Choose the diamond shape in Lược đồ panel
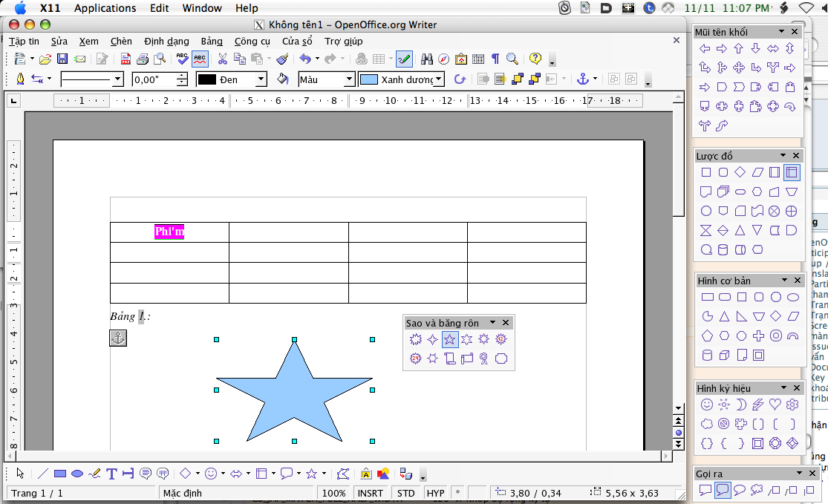 tap(740, 172)
